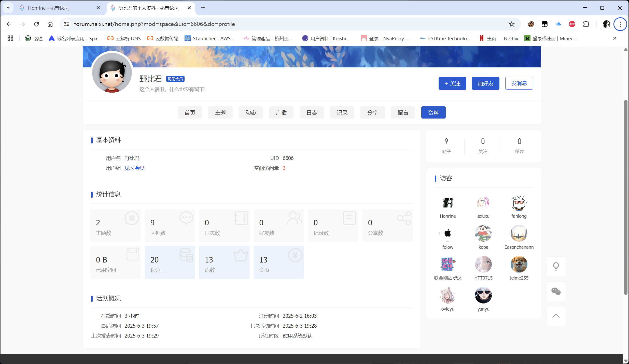Switch to the 主题 profile tab
The width and height of the screenshot is (629, 364).
tap(220, 112)
